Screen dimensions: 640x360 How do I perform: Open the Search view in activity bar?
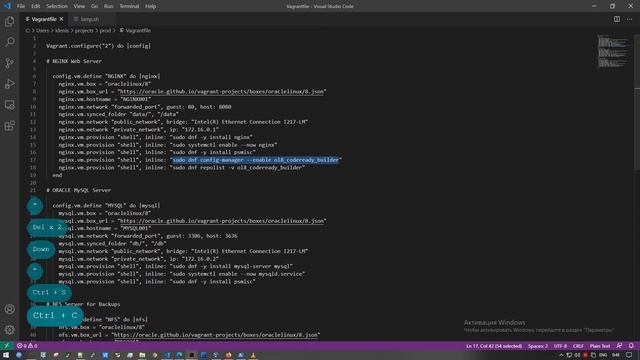pyautogui.click(x=9, y=42)
